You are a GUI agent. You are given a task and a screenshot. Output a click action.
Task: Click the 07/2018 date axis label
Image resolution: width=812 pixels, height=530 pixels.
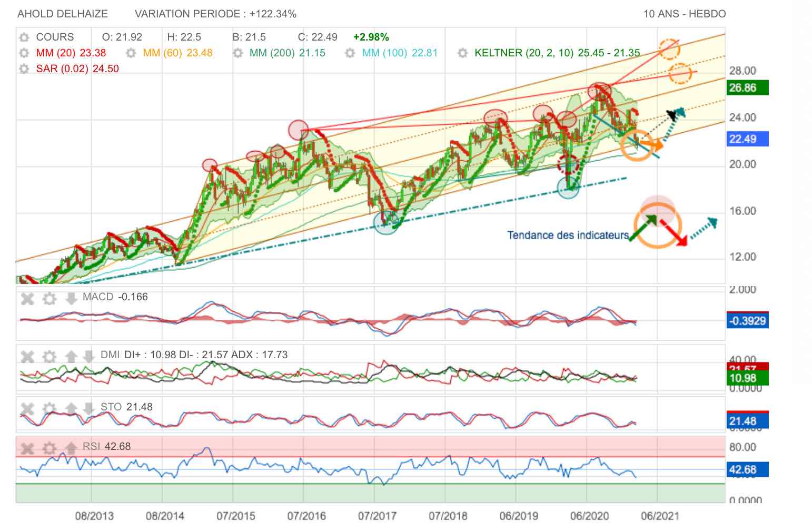[x=448, y=516]
